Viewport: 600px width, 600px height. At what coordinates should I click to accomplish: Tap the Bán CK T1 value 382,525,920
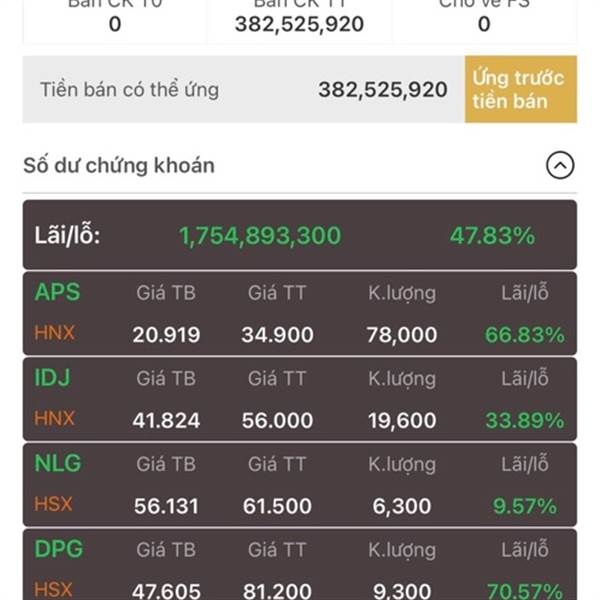tap(299, 24)
